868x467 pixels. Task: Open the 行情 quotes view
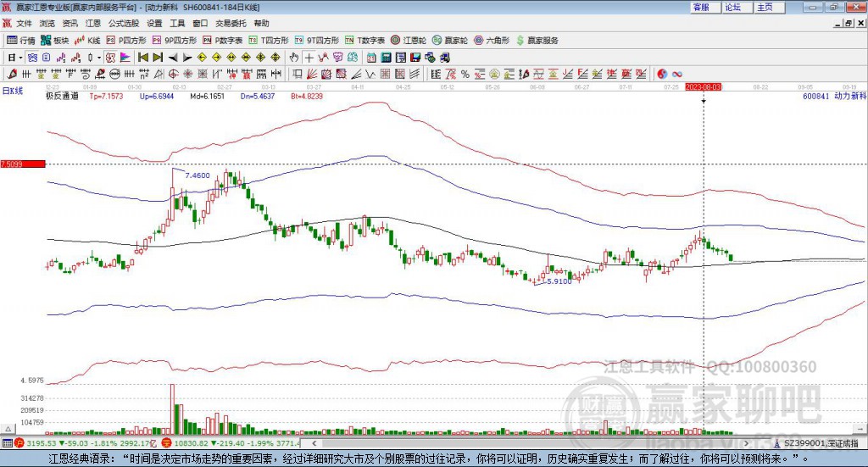click(x=20, y=41)
